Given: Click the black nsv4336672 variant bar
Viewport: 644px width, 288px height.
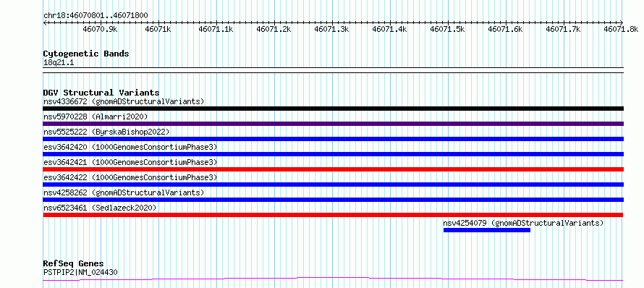Looking at the screenshot, I should [x=333, y=109].
